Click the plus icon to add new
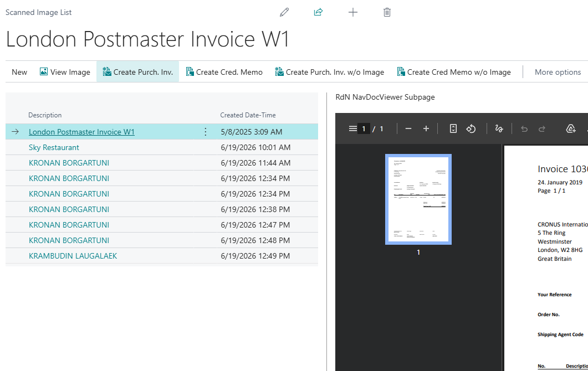Image resolution: width=588 pixels, height=371 pixels. (353, 12)
